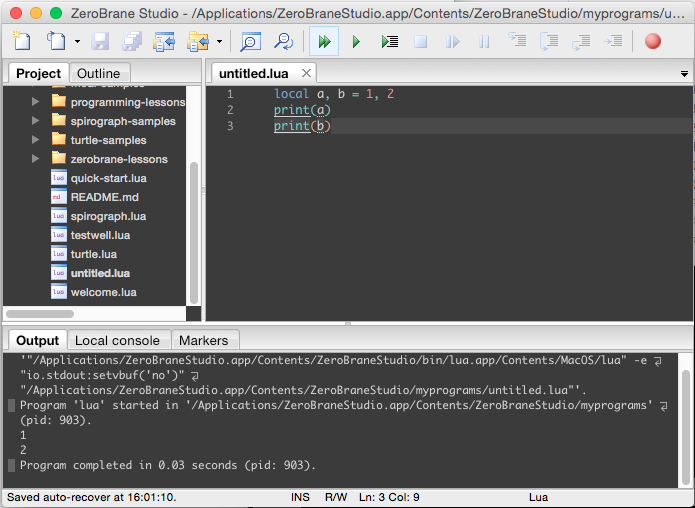The image size is (695, 508).
Task: Place cursor on 'local a, b = 1, 2'
Action: pos(334,94)
